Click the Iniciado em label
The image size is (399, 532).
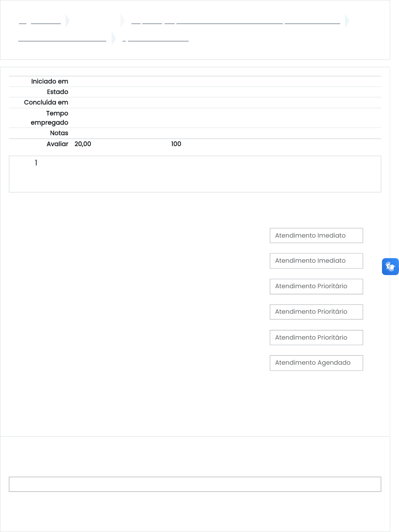[49, 82]
